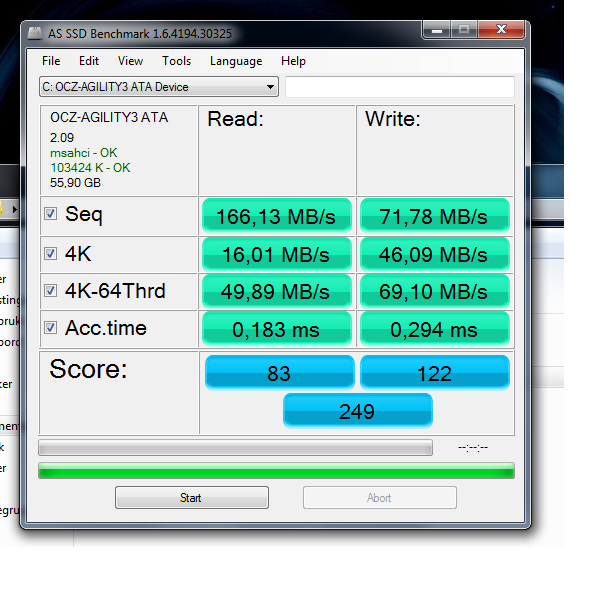This screenshot has height=606, width=598.
Task: Click the 55,90 GB capacity text
Action: click(75, 182)
